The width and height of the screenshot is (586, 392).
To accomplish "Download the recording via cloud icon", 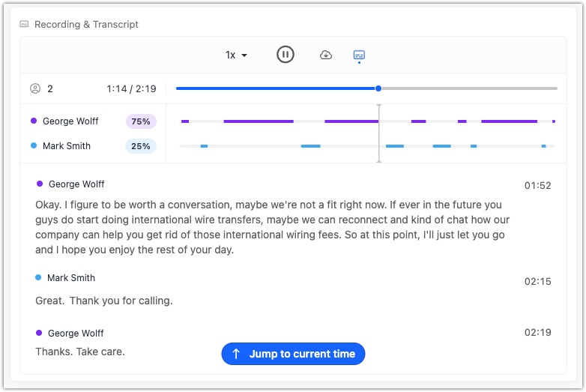I will pos(325,55).
